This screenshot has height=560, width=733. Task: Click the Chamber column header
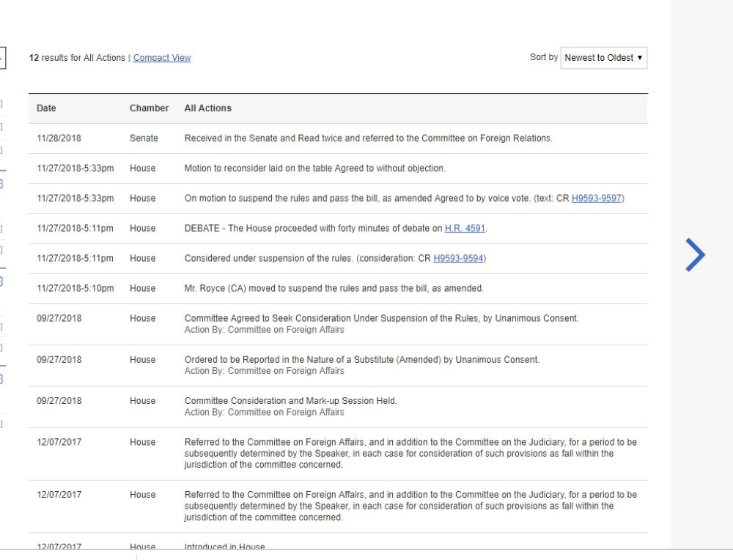click(x=149, y=108)
